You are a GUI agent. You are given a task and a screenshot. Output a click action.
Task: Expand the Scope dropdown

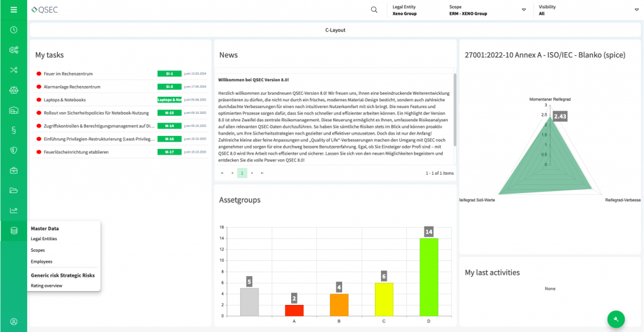click(523, 10)
